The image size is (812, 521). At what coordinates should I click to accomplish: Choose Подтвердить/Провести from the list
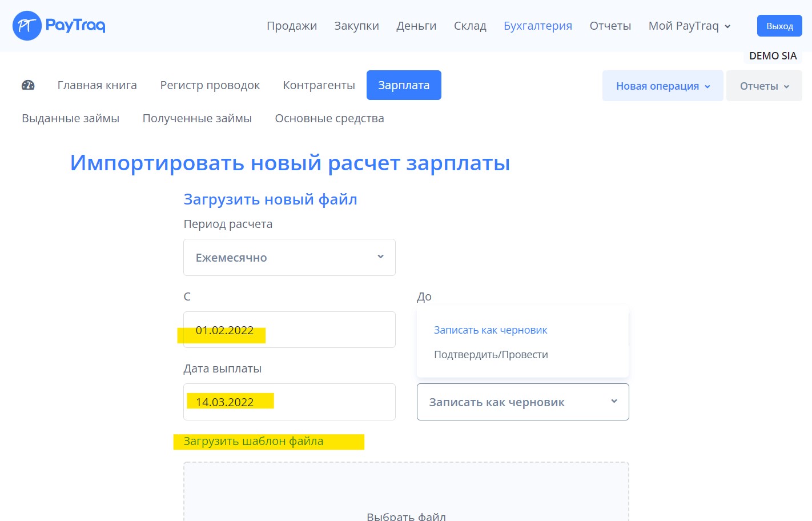tap(491, 355)
